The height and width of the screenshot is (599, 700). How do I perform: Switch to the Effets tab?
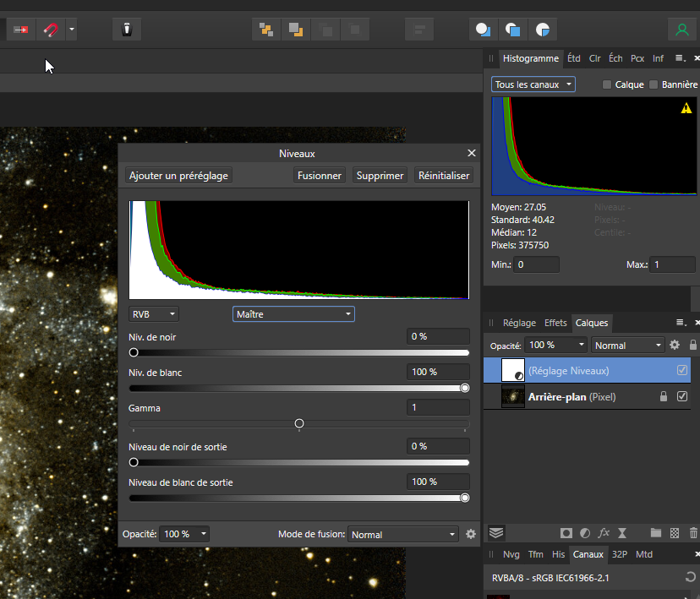point(555,323)
